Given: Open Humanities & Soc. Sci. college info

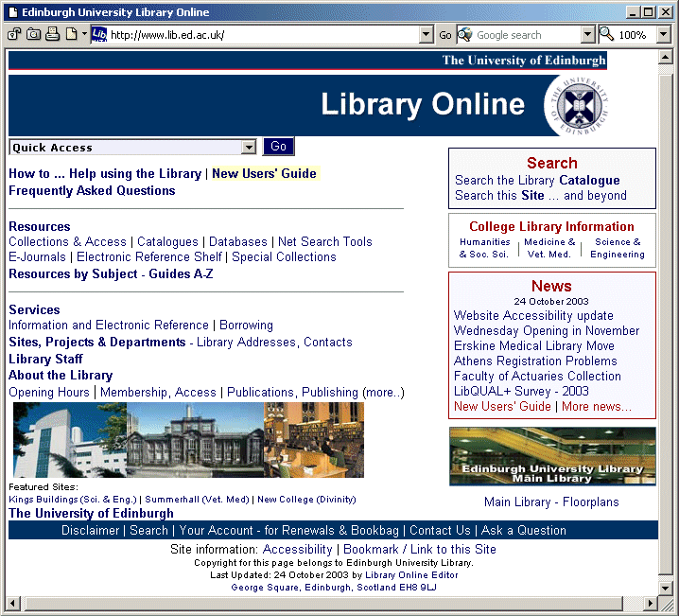Looking at the screenshot, I should tap(484, 248).
